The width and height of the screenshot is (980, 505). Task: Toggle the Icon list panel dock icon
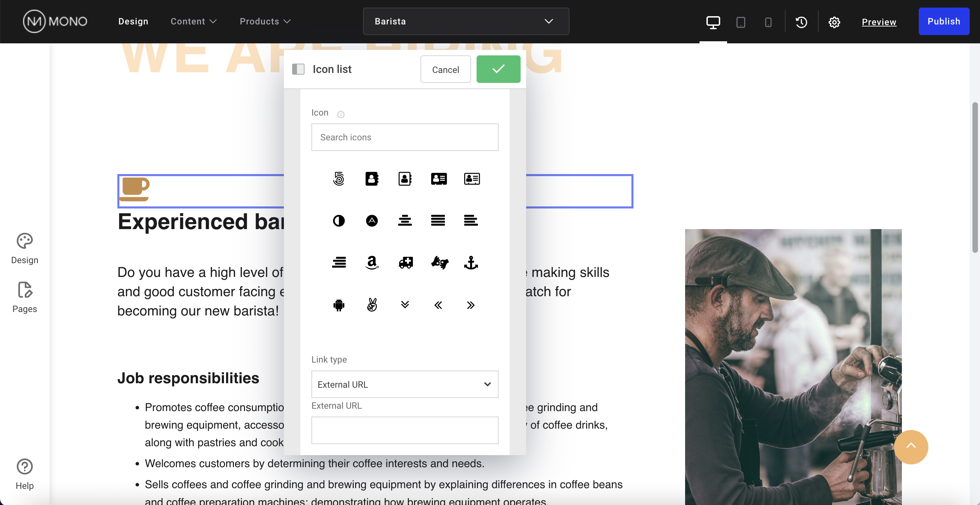tap(298, 69)
